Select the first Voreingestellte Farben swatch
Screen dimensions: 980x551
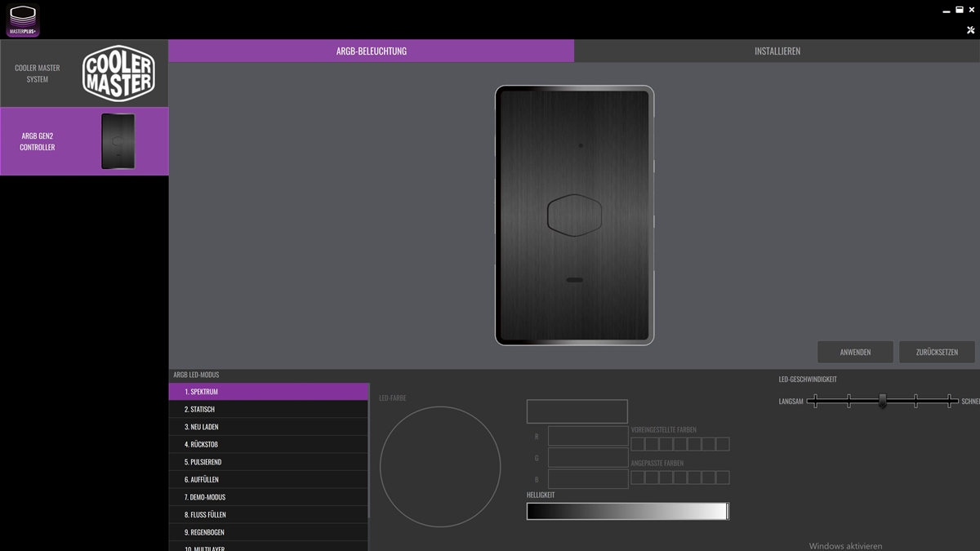[x=638, y=444]
